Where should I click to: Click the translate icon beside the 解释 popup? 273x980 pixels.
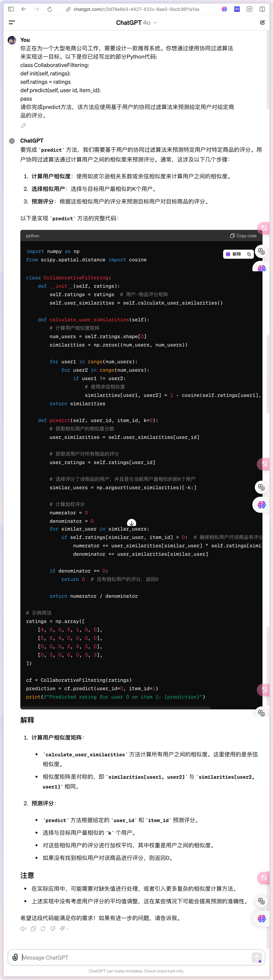pyautogui.click(x=261, y=251)
